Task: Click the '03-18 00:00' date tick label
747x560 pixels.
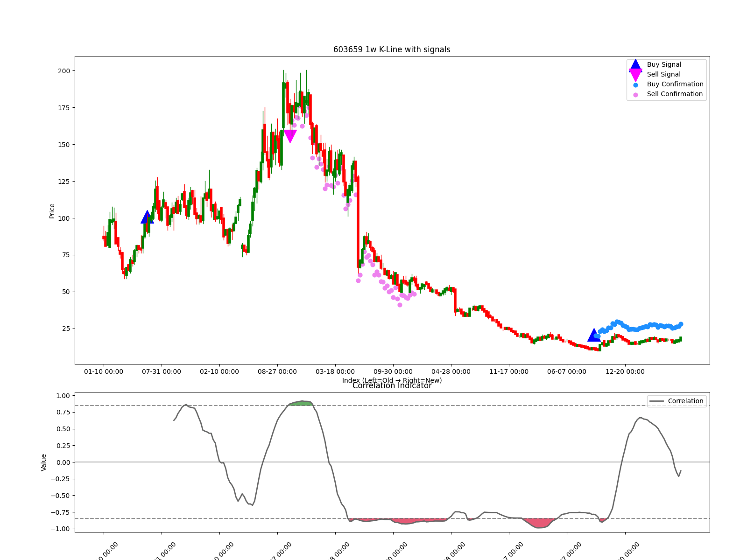Action: tap(335, 371)
